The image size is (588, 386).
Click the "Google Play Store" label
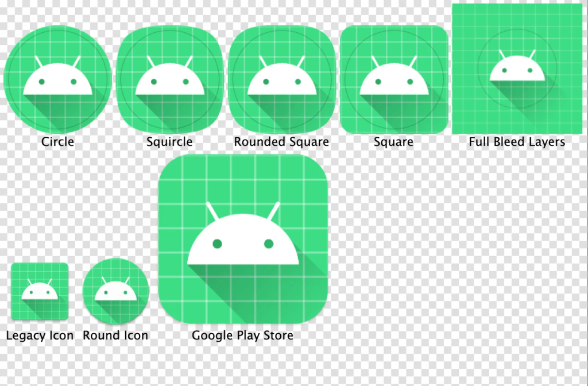tap(243, 335)
